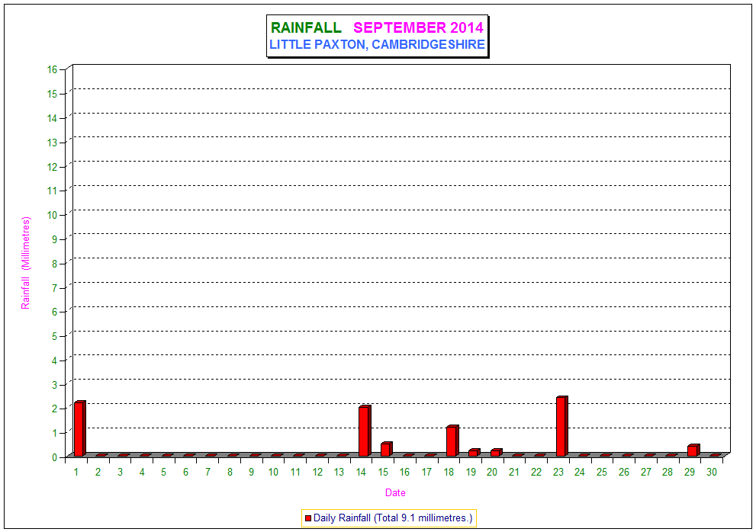
Task: Click the x-axis date label '10'
Action: tap(273, 473)
